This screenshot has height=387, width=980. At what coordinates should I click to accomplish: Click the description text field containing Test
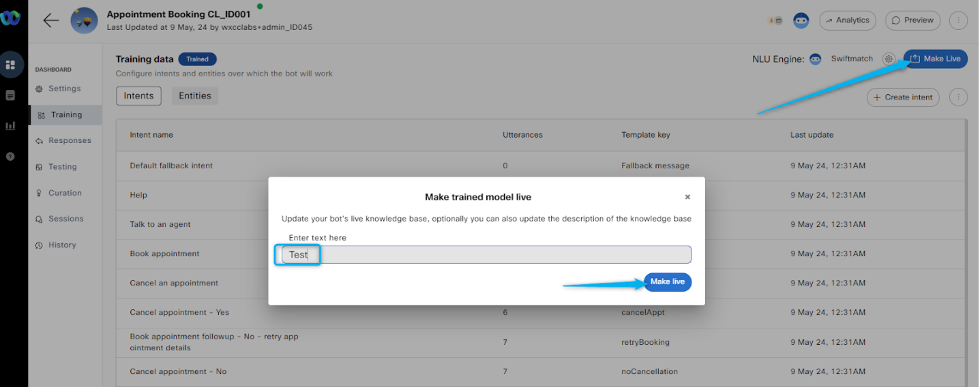point(486,255)
